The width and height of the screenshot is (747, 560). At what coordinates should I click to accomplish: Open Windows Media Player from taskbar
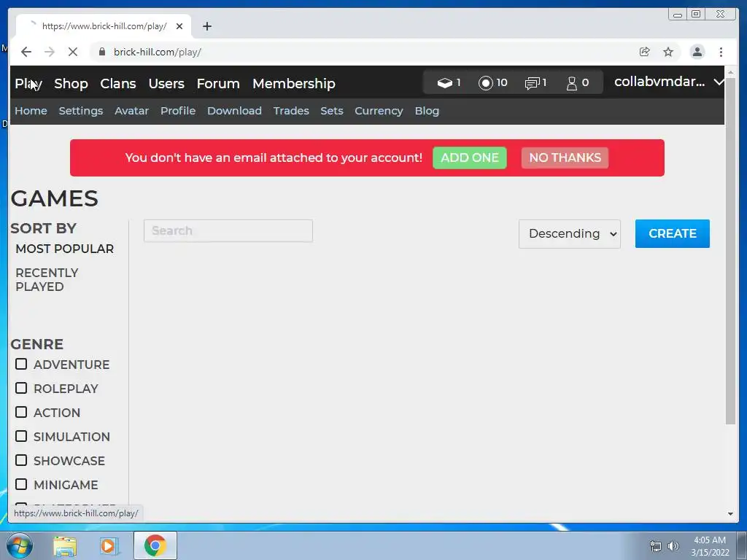tap(108, 545)
